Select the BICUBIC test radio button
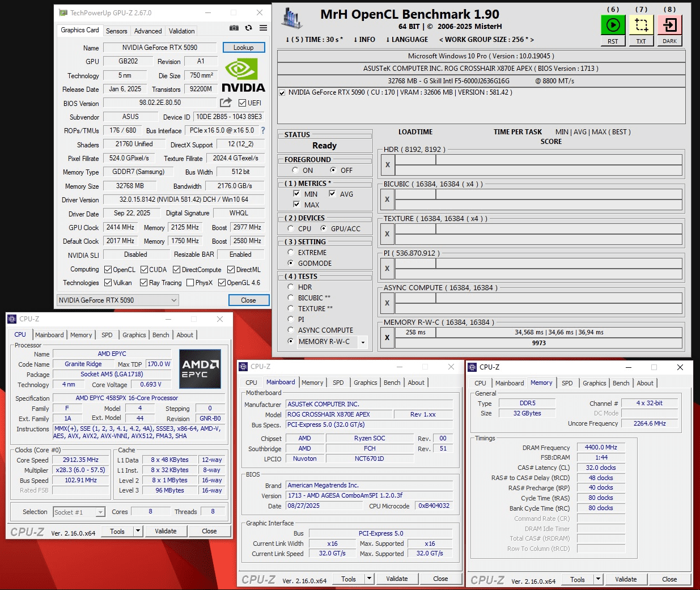700x590 pixels. point(291,298)
